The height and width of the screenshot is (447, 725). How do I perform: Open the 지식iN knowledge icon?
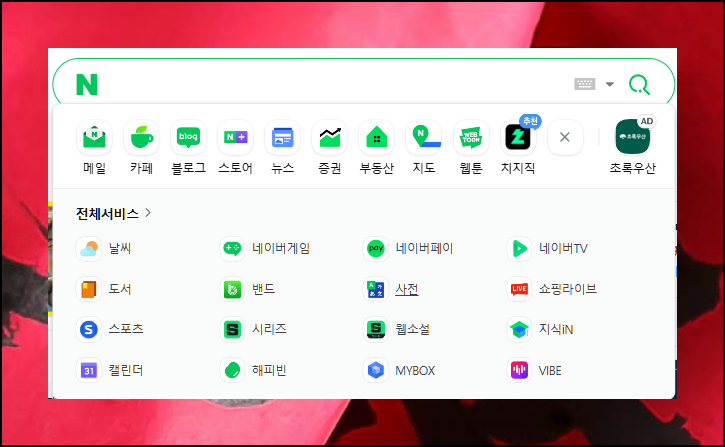click(x=519, y=330)
